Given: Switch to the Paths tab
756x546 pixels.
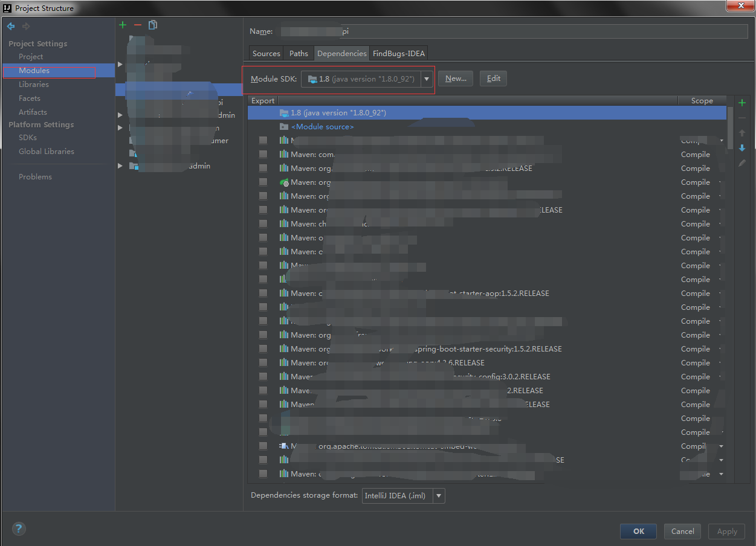Looking at the screenshot, I should [x=299, y=54].
